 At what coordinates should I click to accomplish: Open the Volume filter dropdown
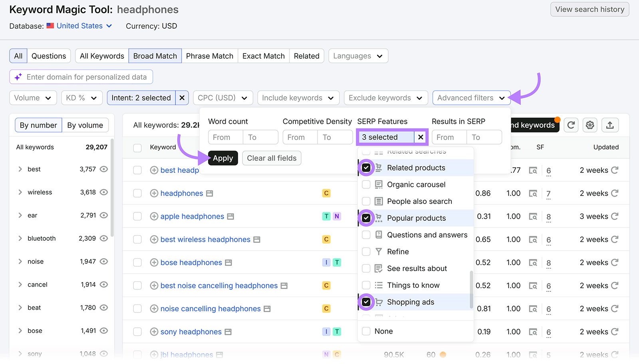(33, 98)
